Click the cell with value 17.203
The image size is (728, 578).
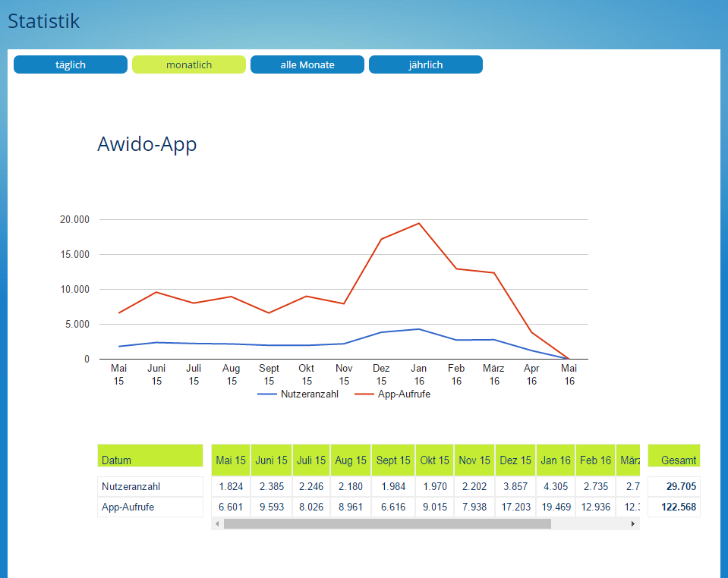click(515, 507)
